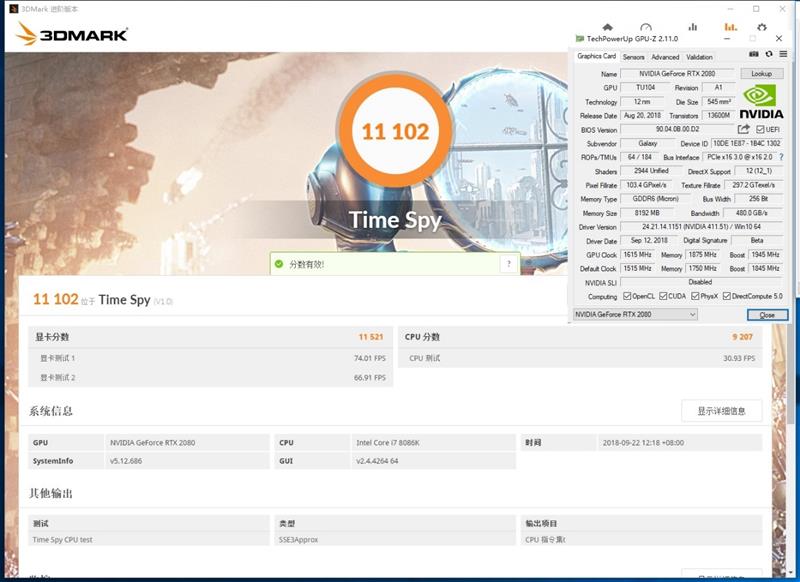Switch to the Validation tab
800x582 pixels.
[699, 57]
